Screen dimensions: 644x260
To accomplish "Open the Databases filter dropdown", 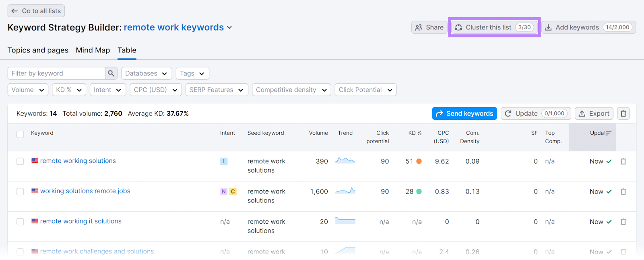I will coord(147,73).
